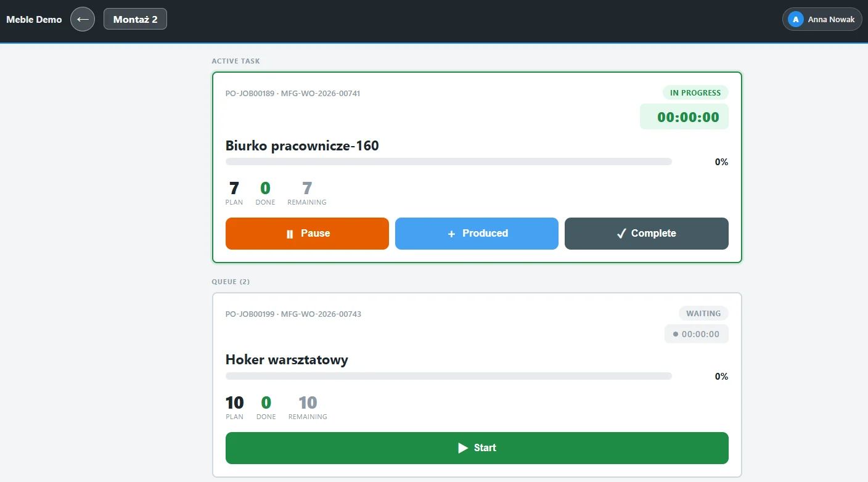Click the ACTIVE TASK section heading

pyautogui.click(x=236, y=61)
